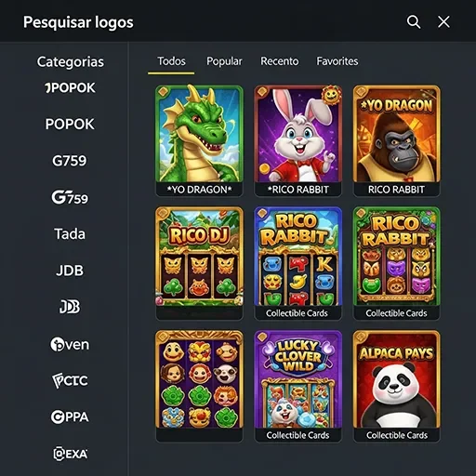
Task: Open the Alpaca Pays panda card
Action: [396, 386]
